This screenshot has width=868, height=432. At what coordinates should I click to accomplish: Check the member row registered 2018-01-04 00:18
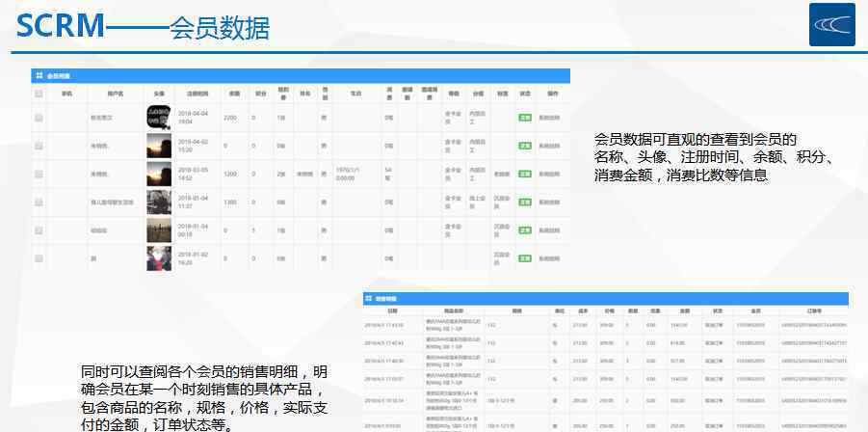[39, 229]
